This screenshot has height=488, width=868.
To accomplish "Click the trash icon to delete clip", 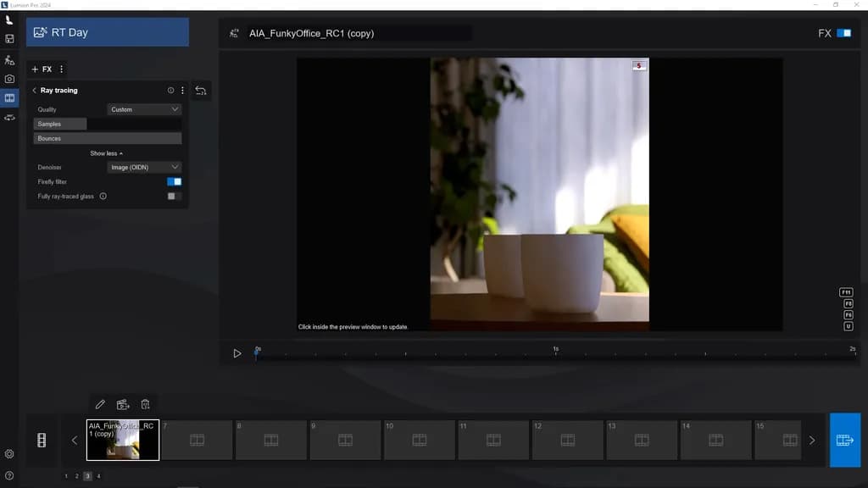I will 145,405.
